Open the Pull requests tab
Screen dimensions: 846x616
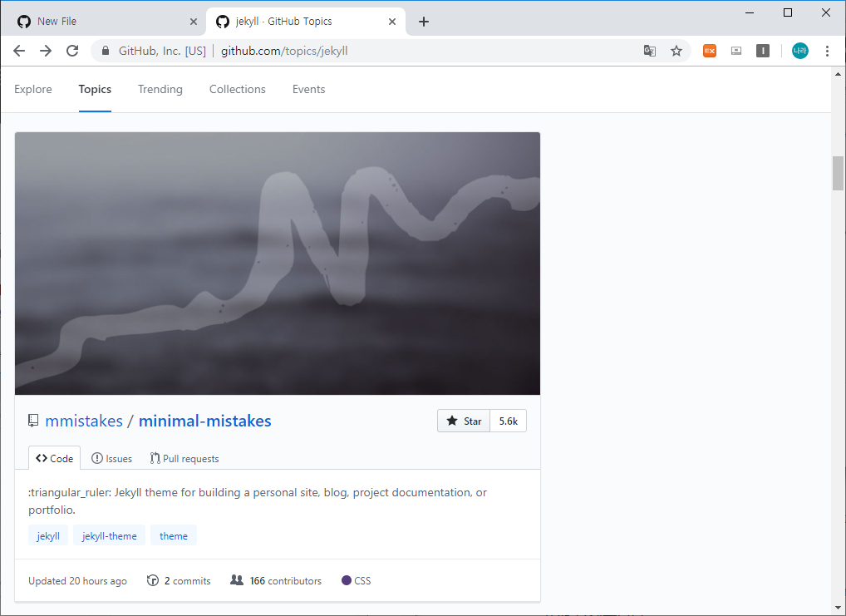pos(184,458)
